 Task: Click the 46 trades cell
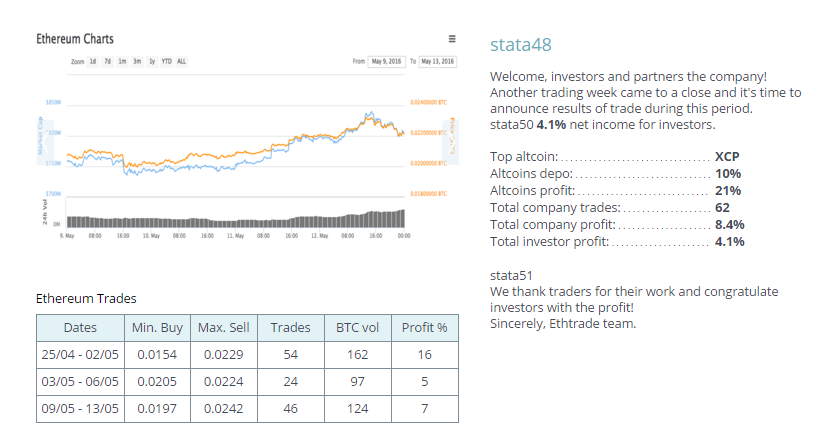[x=290, y=409]
